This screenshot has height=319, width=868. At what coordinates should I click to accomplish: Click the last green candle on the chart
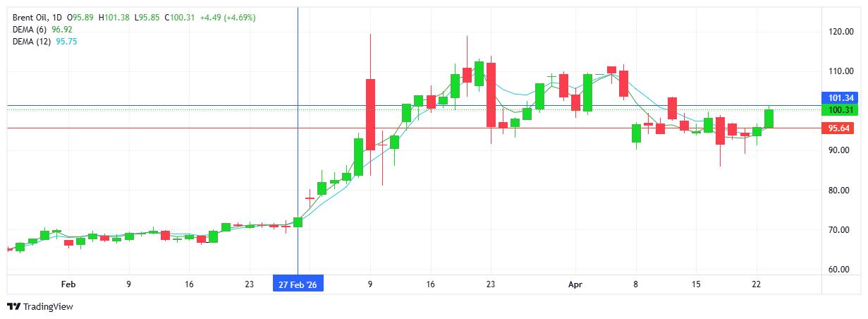tap(769, 119)
